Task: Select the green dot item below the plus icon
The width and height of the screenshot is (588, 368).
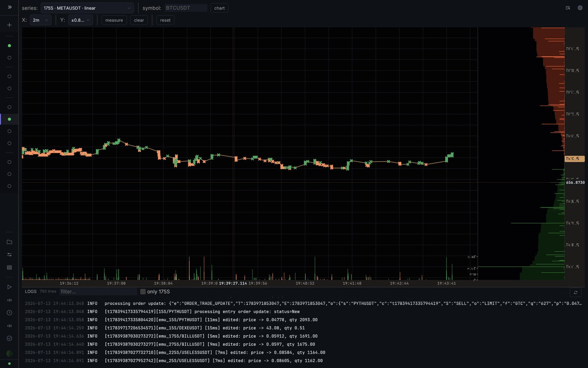Action: pos(10,46)
